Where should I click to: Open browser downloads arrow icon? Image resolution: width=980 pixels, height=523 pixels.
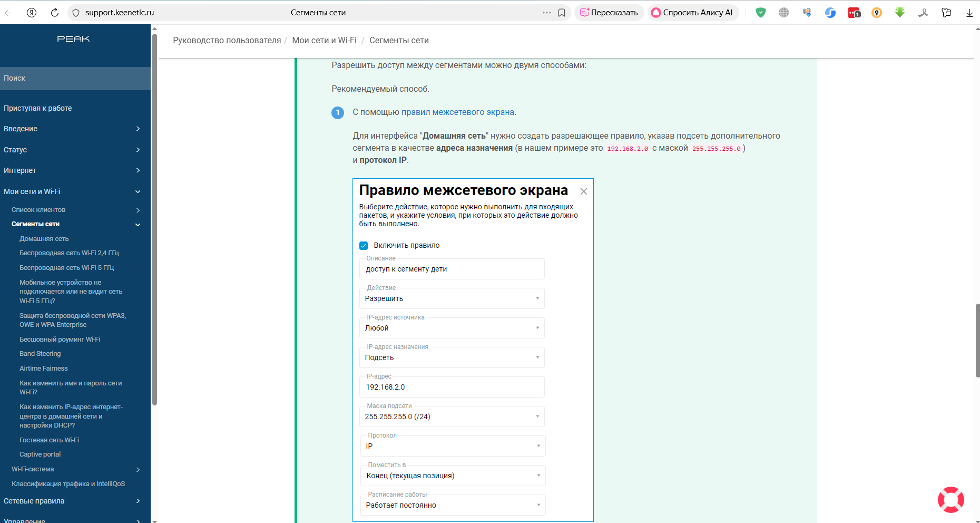point(969,13)
